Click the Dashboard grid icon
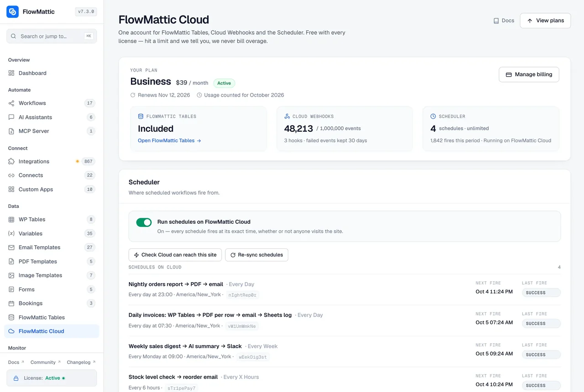 [x=11, y=73]
